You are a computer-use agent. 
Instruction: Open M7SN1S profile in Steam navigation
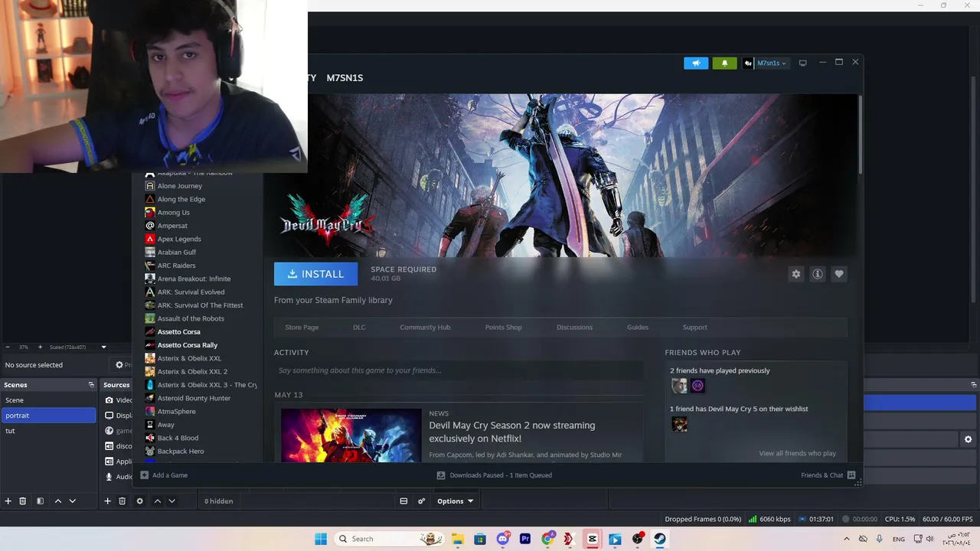pos(345,78)
